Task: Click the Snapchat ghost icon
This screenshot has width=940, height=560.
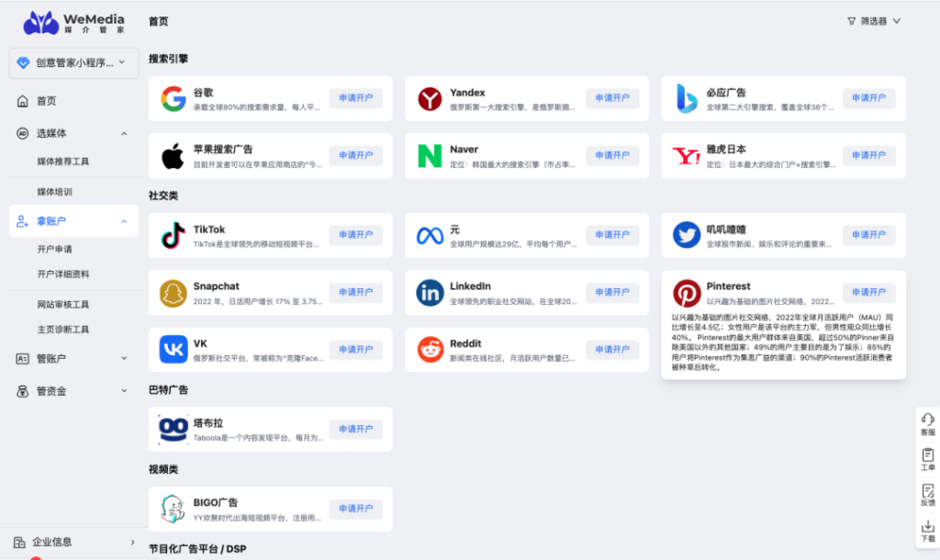Action: [173, 293]
